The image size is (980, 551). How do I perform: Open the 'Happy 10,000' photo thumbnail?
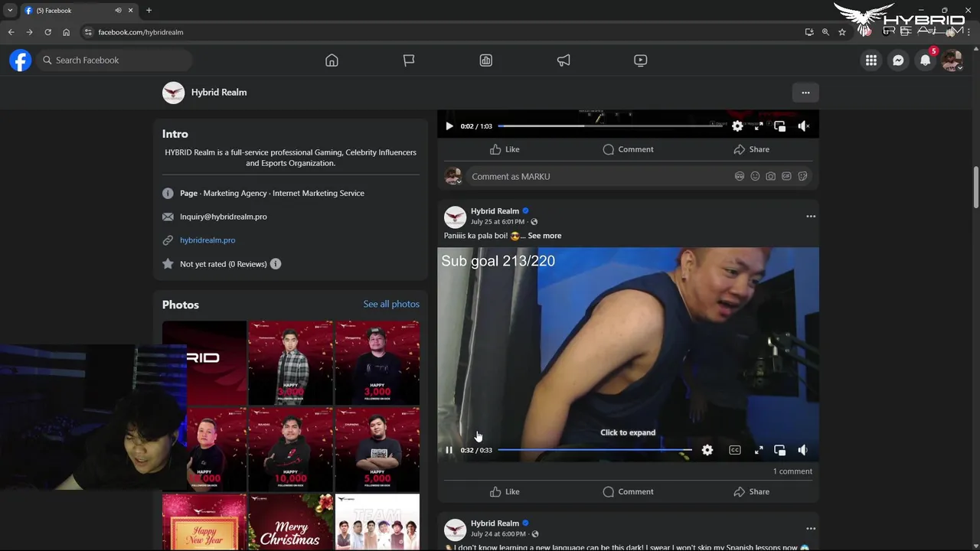pos(290,449)
